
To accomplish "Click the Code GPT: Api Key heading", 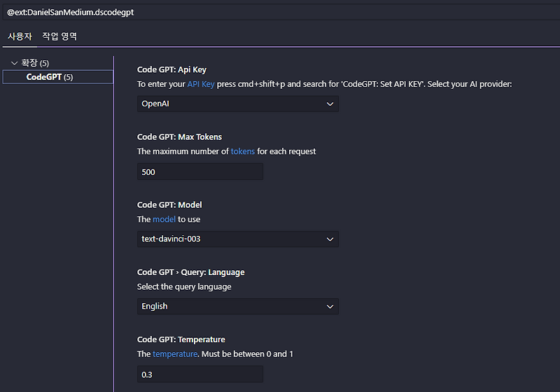I will tap(171, 69).
